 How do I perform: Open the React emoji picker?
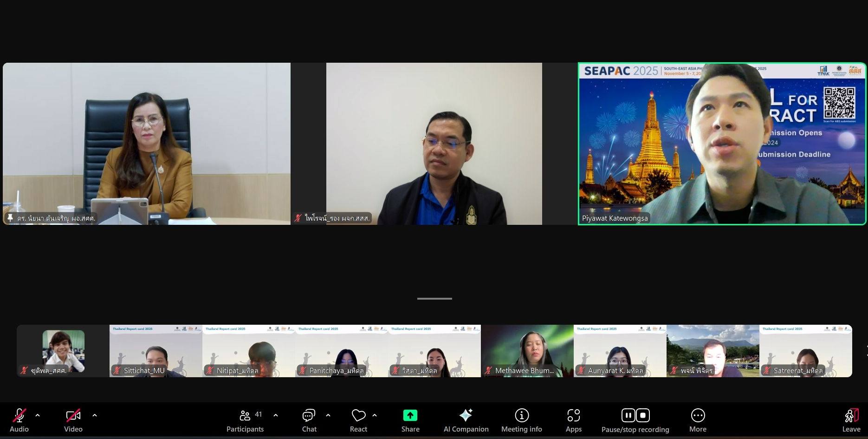coord(358,420)
